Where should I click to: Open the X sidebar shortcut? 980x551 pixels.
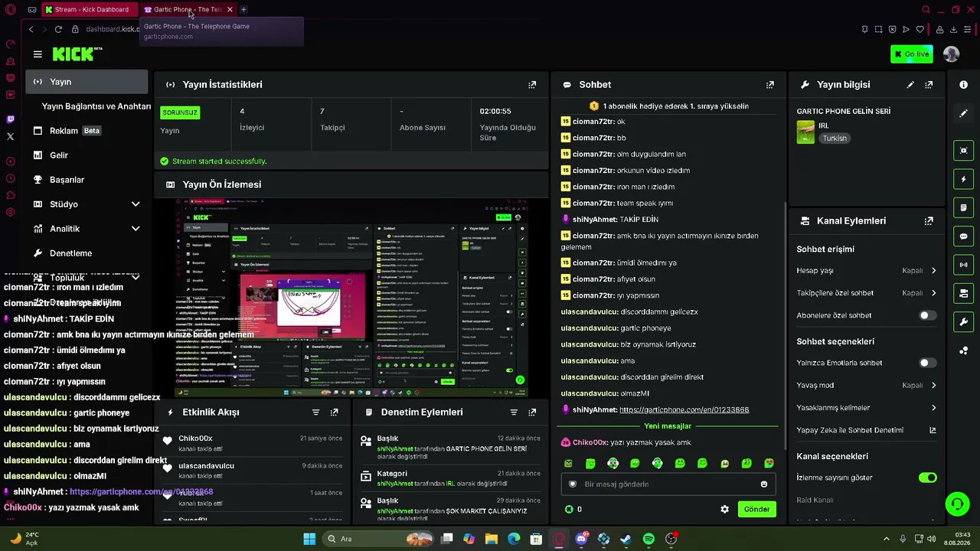pyautogui.click(x=10, y=136)
